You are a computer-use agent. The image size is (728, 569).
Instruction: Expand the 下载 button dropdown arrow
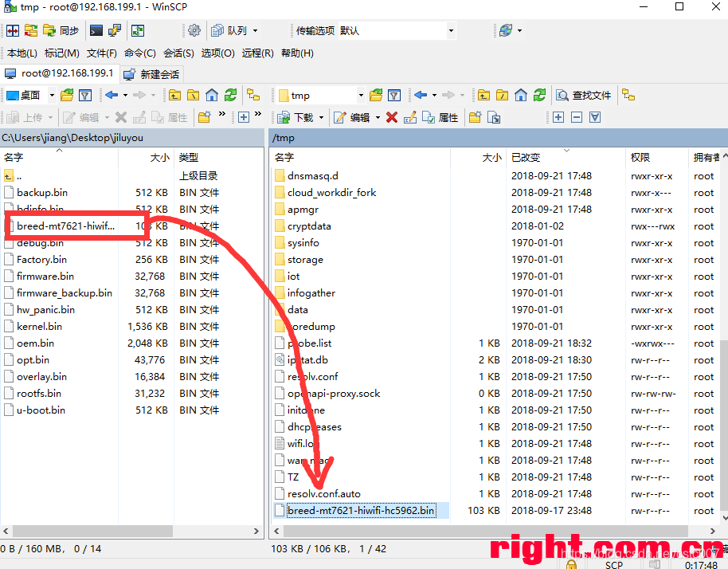[x=321, y=117]
